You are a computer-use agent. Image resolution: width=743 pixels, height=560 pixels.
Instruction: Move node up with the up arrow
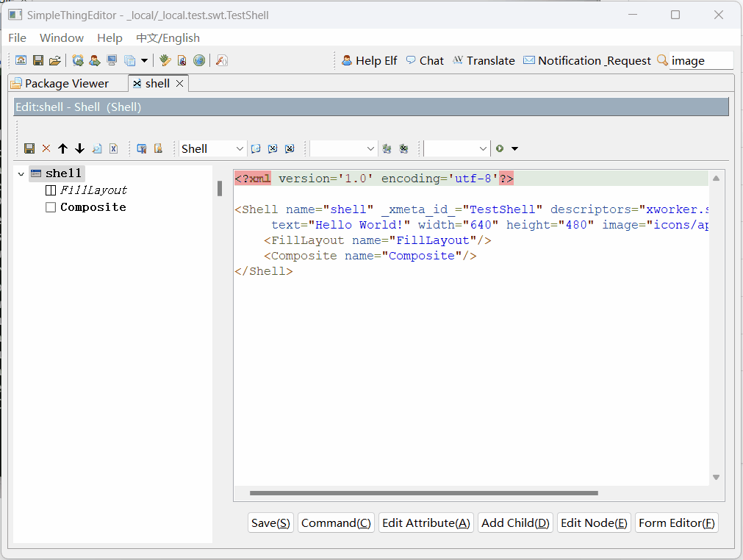63,148
